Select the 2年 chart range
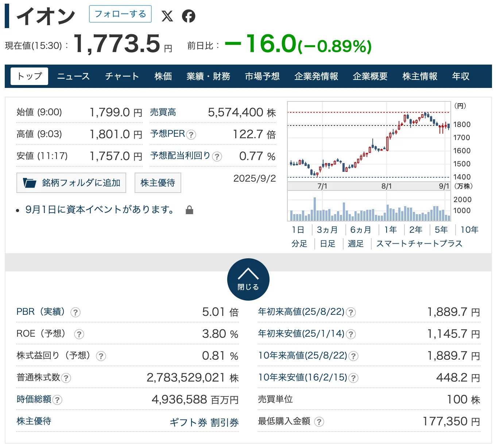 (416, 230)
